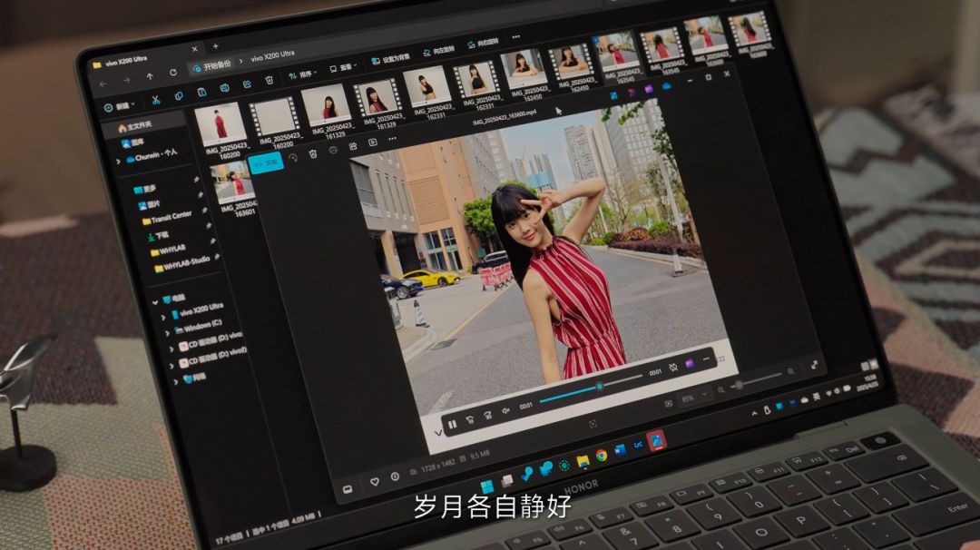The height and width of the screenshot is (550, 980).
Task: Open the purple Clipchamp edit icon
Action: click(x=690, y=363)
